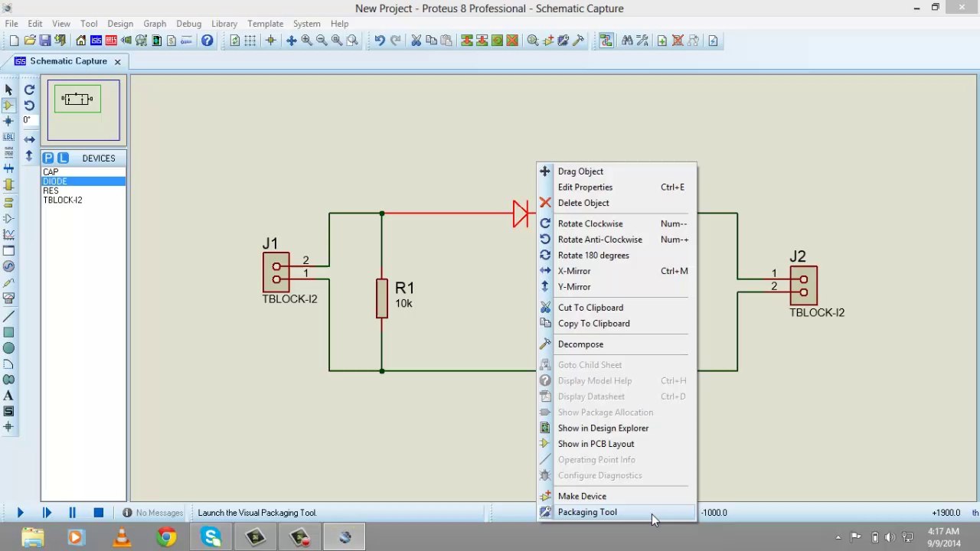The image size is (980, 551).
Task: Click the Y-mirror vertical arrows icon
Action: coord(29,155)
